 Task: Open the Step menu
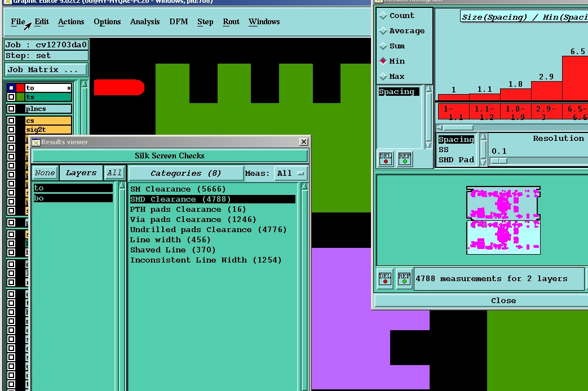point(205,22)
